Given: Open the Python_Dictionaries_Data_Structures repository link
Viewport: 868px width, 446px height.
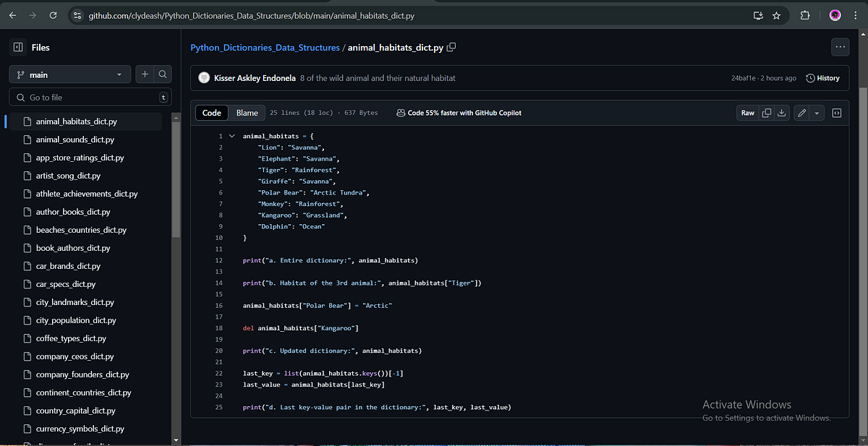Looking at the screenshot, I should [x=263, y=47].
